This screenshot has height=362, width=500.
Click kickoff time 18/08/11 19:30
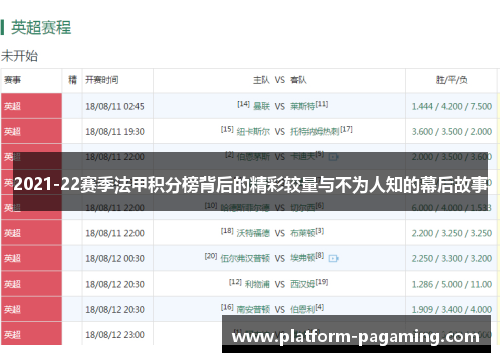[x=115, y=132]
